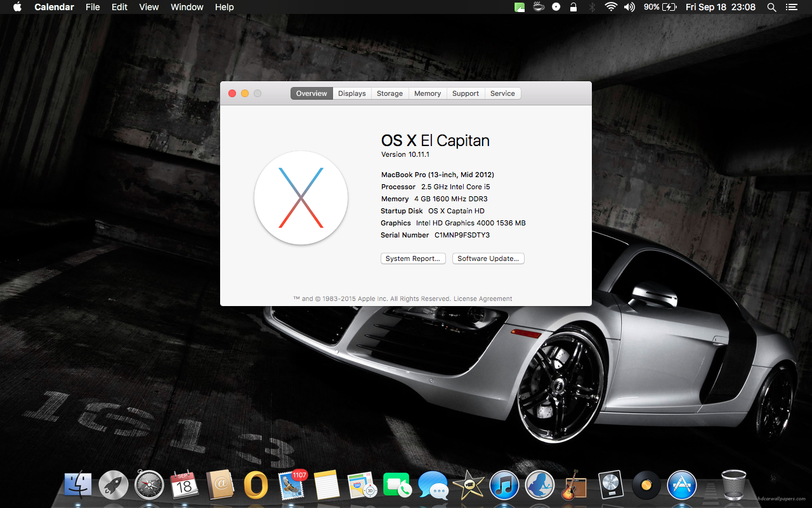Open the Help menu

(x=225, y=7)
